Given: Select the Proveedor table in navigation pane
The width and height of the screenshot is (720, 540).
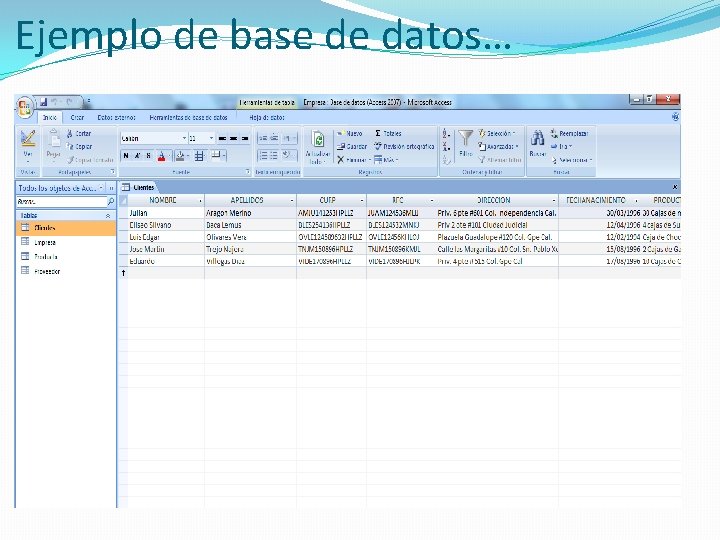Looking at the screenshot, I should 66,271.
